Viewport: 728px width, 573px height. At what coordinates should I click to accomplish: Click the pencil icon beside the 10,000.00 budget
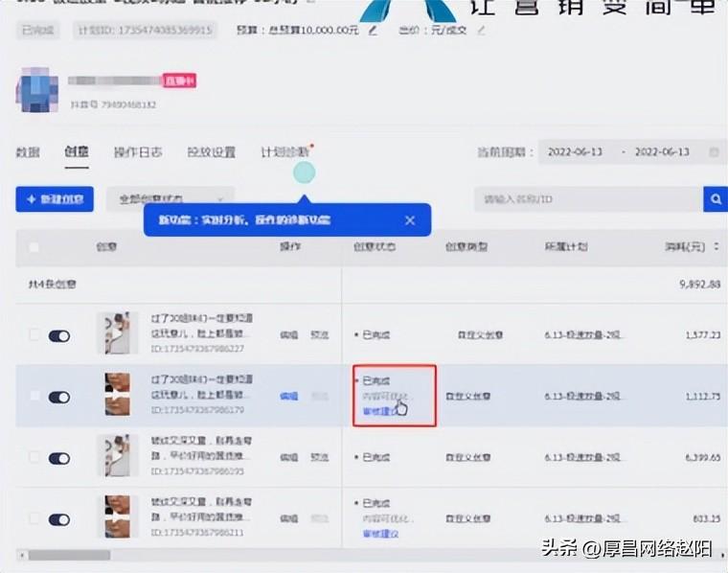pyautogui.click(x=373, y=31)
